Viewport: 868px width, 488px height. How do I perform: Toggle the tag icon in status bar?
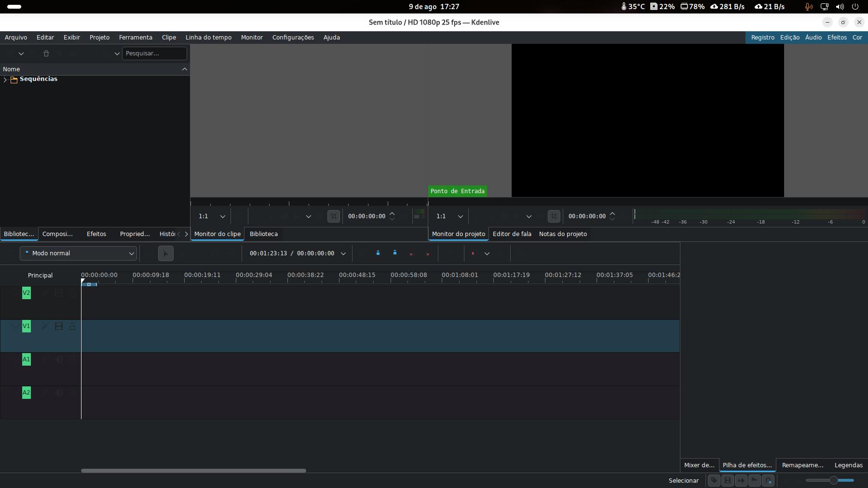(714, 481)
